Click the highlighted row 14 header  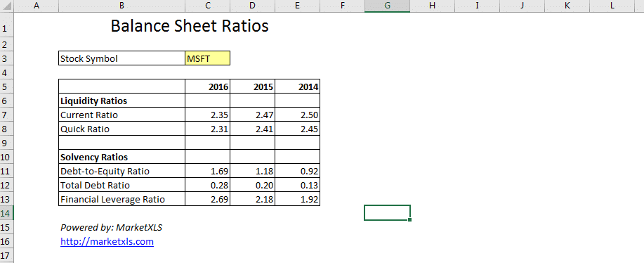tap(6, 213)
